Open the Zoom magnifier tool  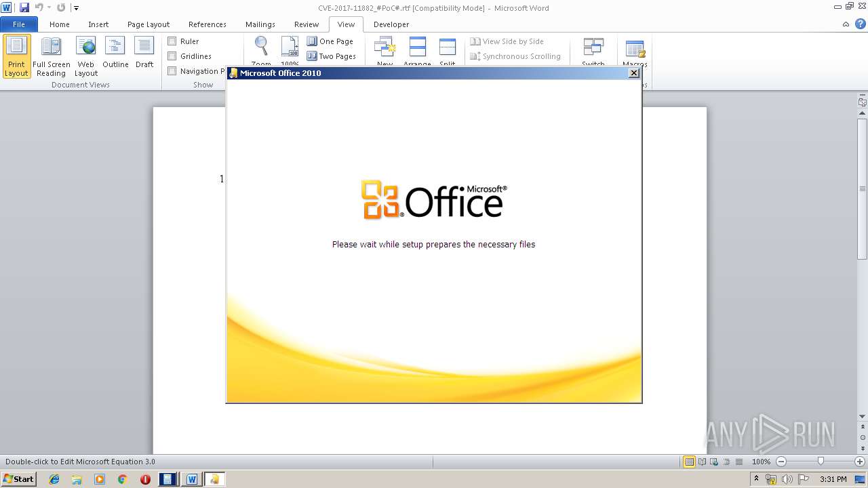point(261,51)
